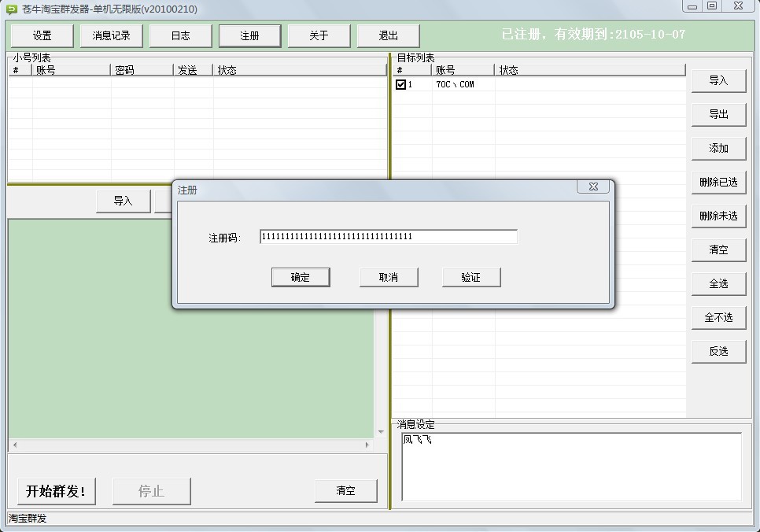This screenshot has width=760, height=532.
Task: Click the 注册 toolbar button
Action: (x=249, y=36)
